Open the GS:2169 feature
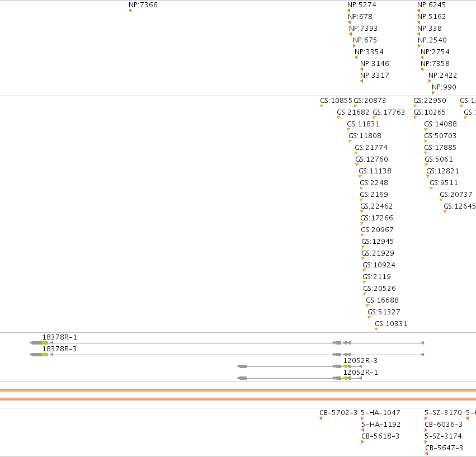The height and width of the screenshot is (457, 476). tap(374, 195)
